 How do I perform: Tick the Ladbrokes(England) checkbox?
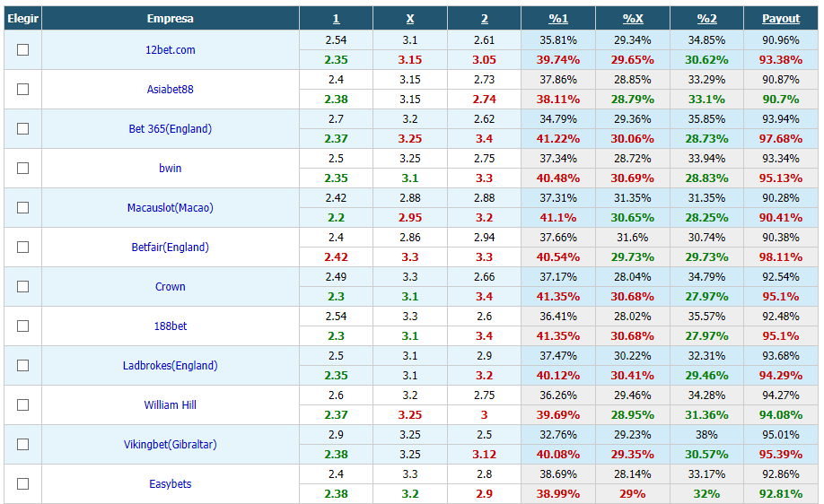tap(22, 365)
